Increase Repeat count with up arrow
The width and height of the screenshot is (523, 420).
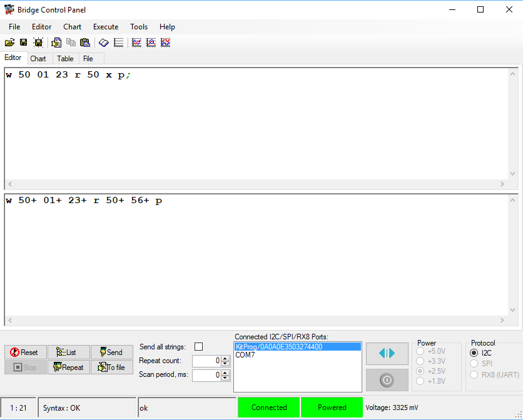225,359
